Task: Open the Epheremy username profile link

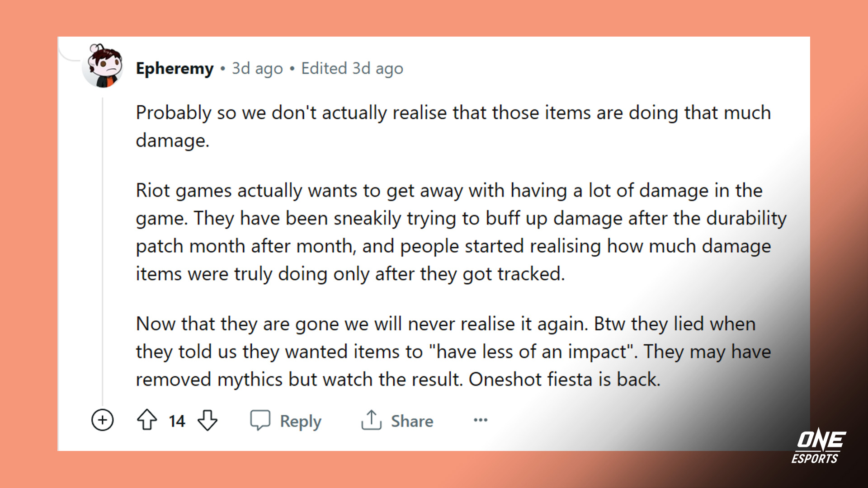Action: [x=175, y=69]
